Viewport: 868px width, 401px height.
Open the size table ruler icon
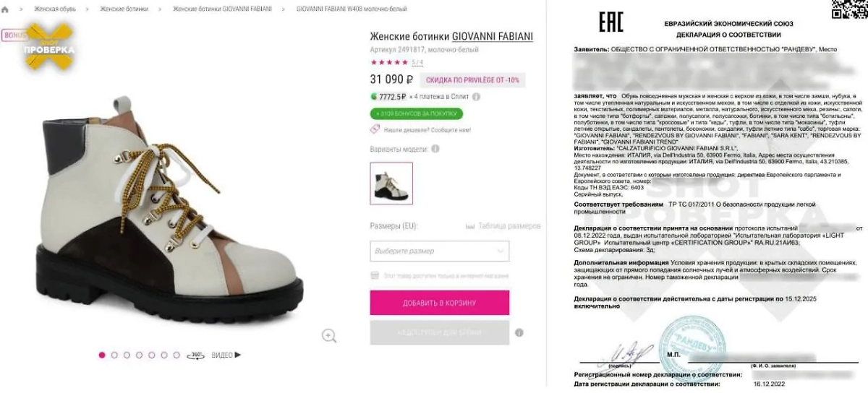[x=469, y=226]
